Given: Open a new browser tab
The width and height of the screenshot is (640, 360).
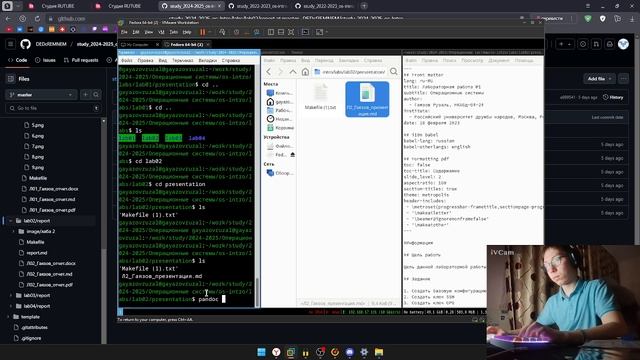Looking at the screenshot, I should (x=364, y=6).
